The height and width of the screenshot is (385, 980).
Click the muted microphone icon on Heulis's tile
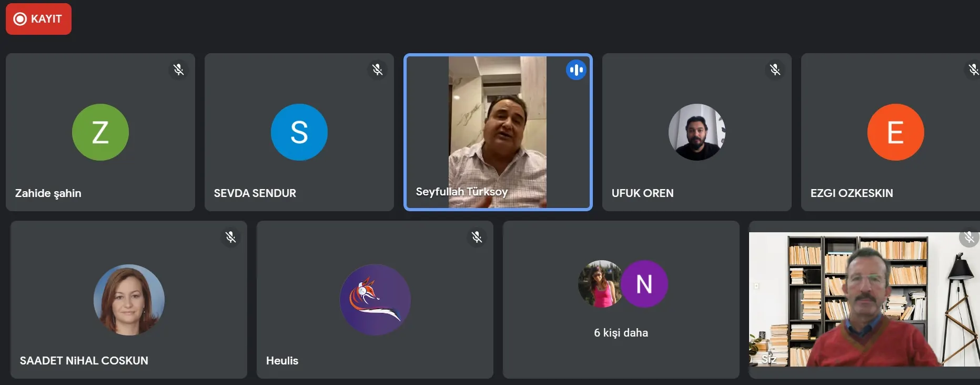[x=477, y=237]
